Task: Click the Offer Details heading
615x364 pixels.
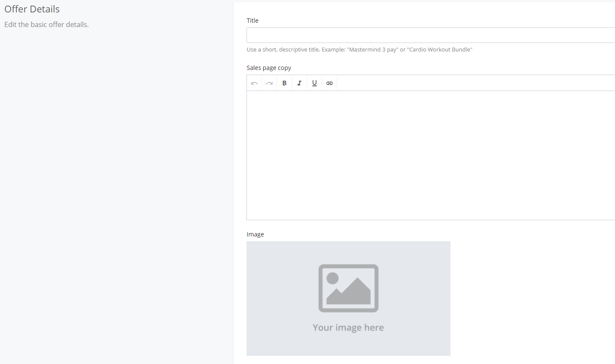Action: (x=32, y=9)
